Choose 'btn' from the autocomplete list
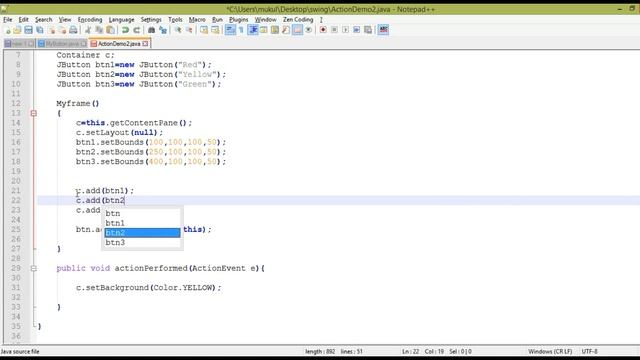 (142, 213)
